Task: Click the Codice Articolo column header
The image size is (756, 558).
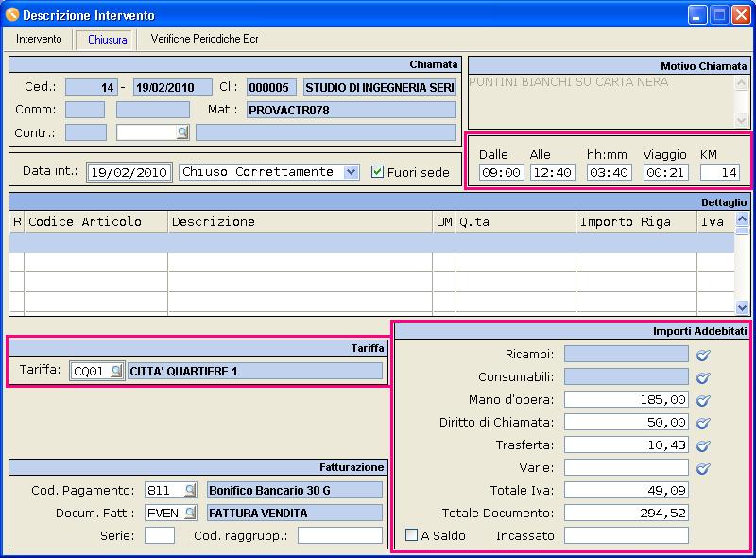Action: [95, 222]
